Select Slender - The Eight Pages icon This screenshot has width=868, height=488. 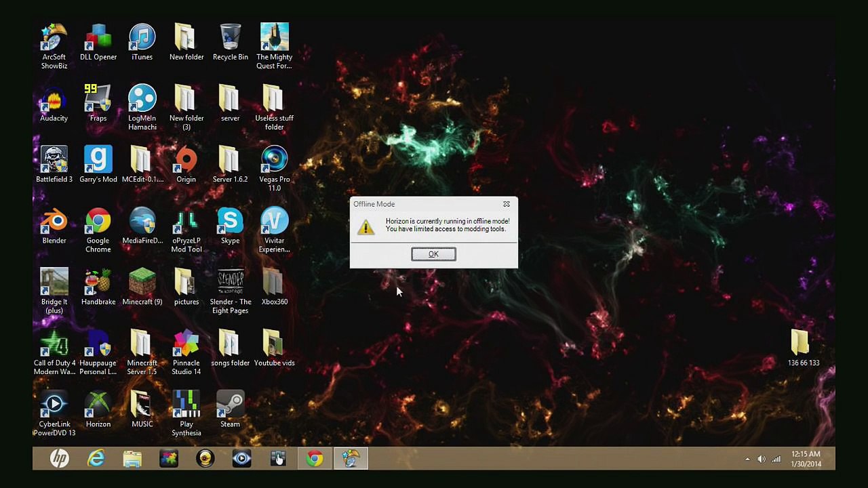[231, 290]
